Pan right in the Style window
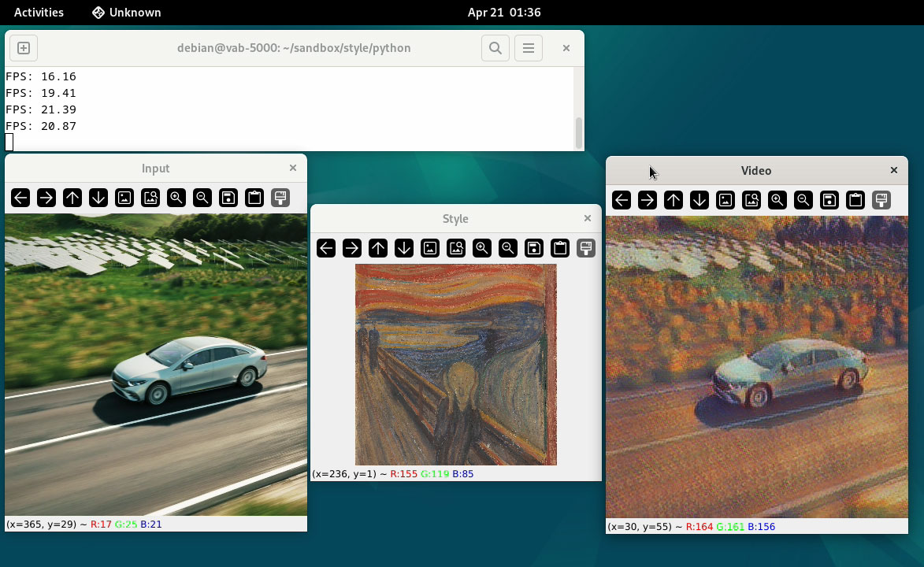924x567 pixels. click(352, 248)
